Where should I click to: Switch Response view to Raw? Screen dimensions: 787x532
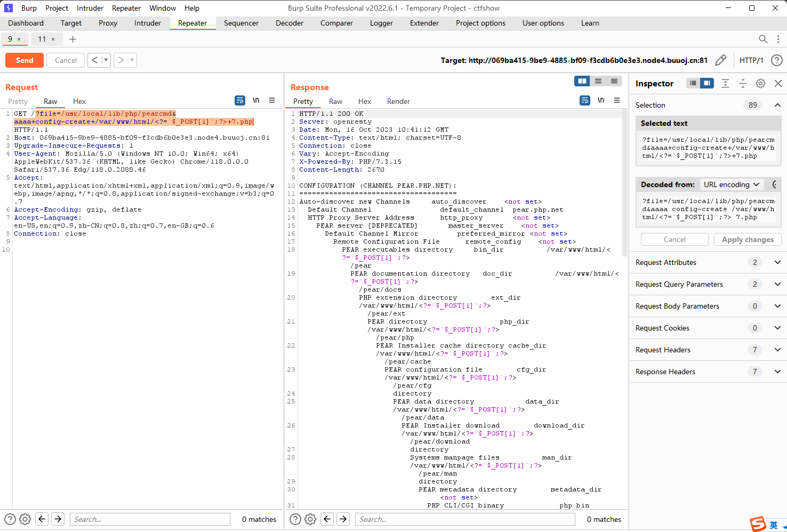pyautogui.click(x=335, y=101)
